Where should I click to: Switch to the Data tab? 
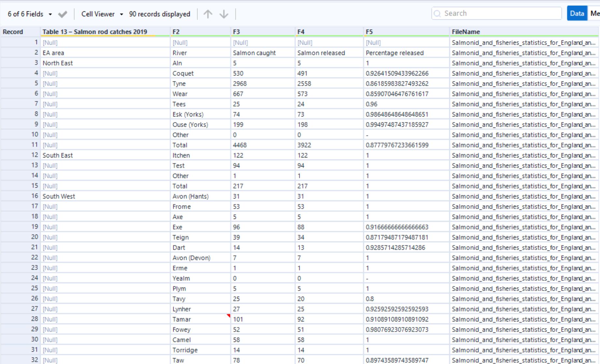pyautogui.click(x=577, y=14)
